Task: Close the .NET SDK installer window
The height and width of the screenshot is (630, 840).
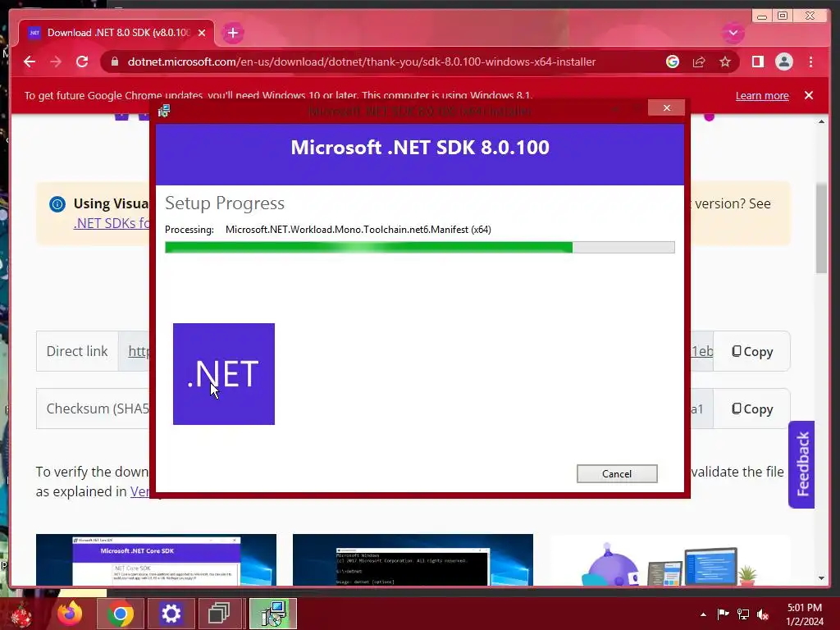Action: tap(666, 107)
